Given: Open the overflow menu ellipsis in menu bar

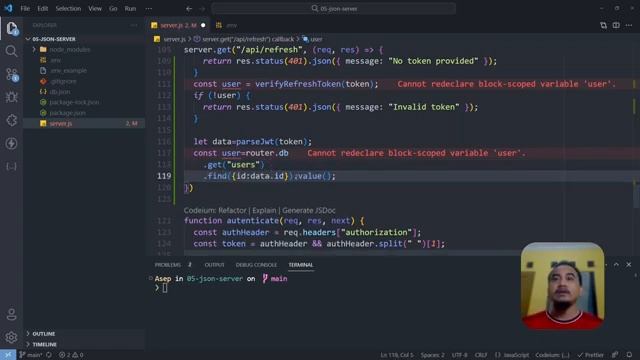Looking at the screenshot, I should point(149,9).
